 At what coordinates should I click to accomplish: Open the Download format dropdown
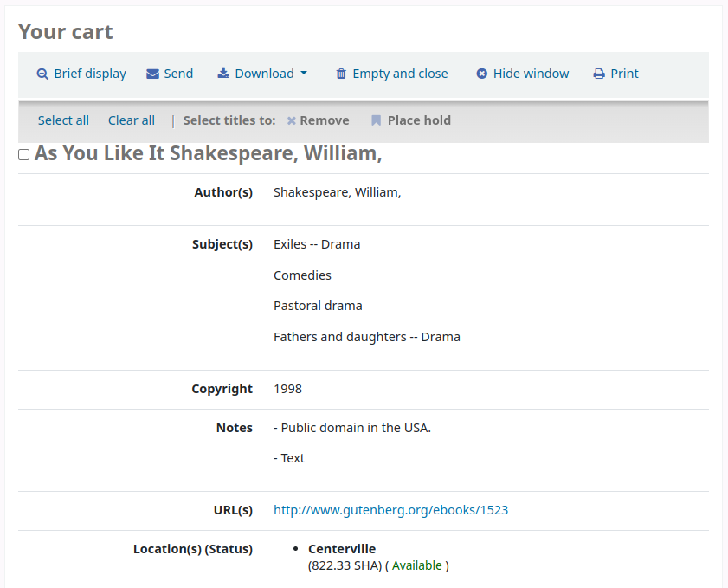262,74
